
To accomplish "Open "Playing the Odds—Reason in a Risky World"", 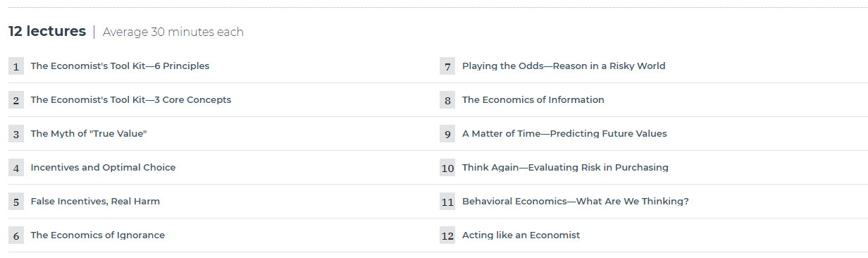I will click(564, 66).
